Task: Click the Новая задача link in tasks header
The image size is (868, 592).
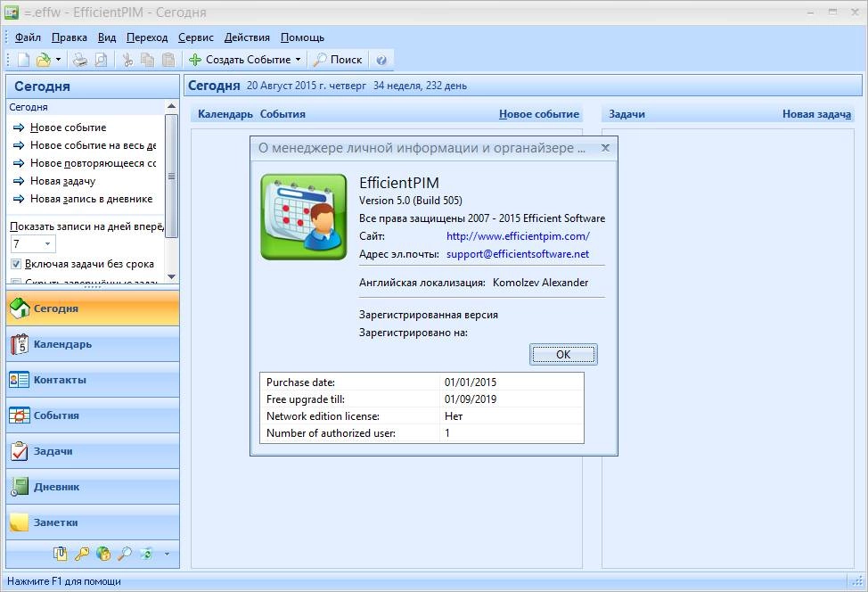Action: [816, 114]
